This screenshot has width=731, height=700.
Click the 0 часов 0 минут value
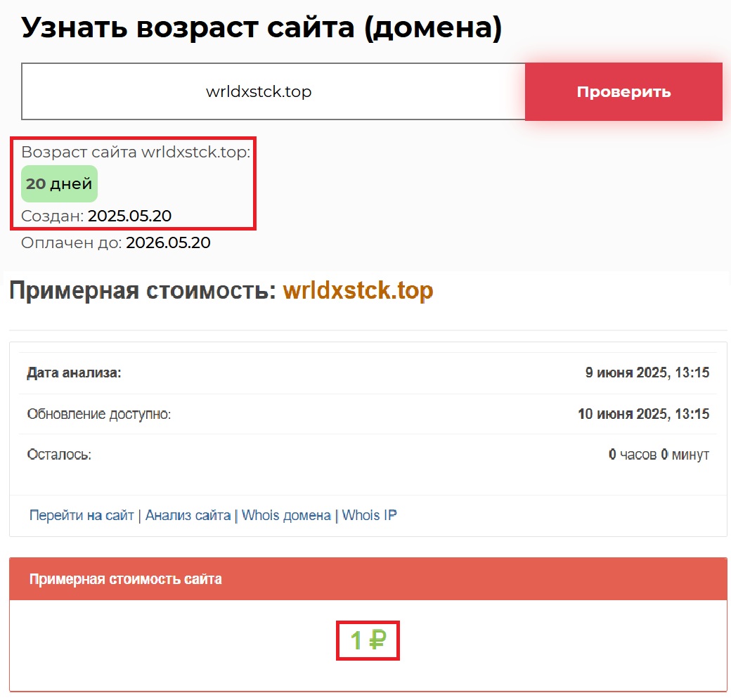(x=659, y=455)
